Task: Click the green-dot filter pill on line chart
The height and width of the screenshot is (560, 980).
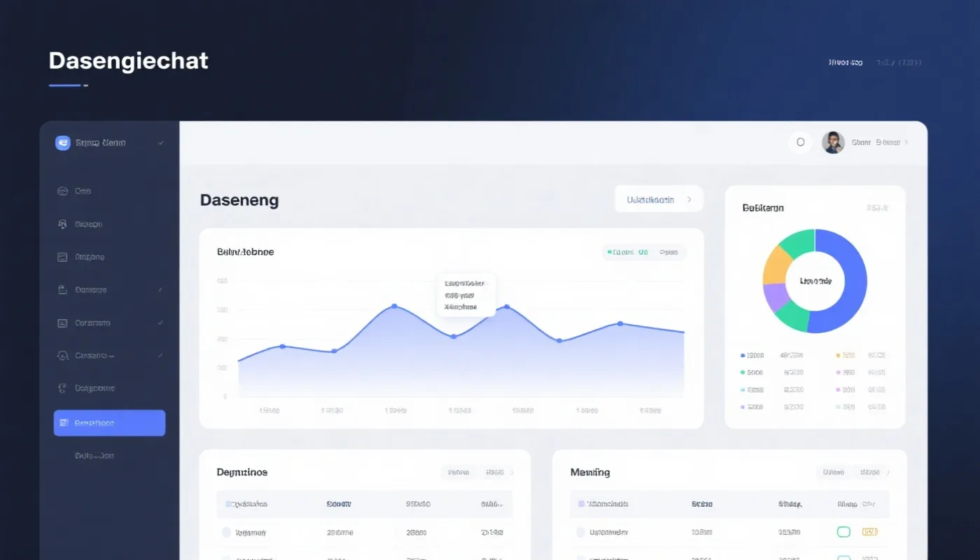Action: click(x=628, y=252)
